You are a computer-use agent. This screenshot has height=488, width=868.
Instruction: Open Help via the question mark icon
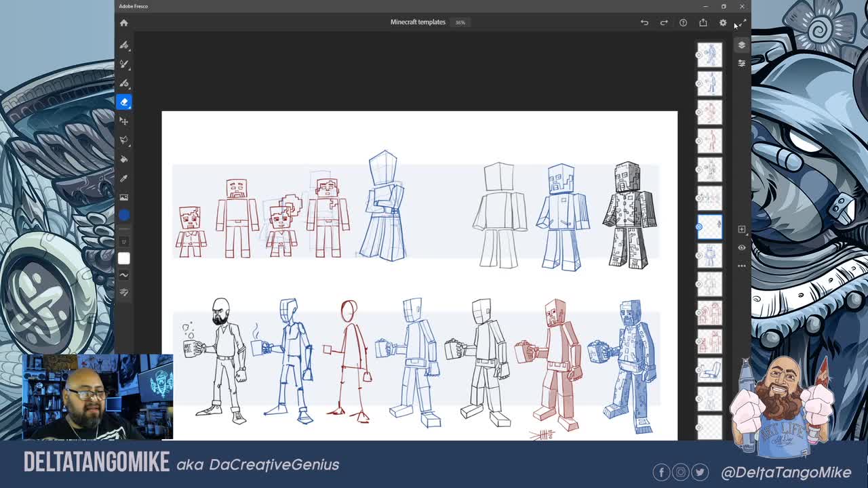[x=683, y=22]
